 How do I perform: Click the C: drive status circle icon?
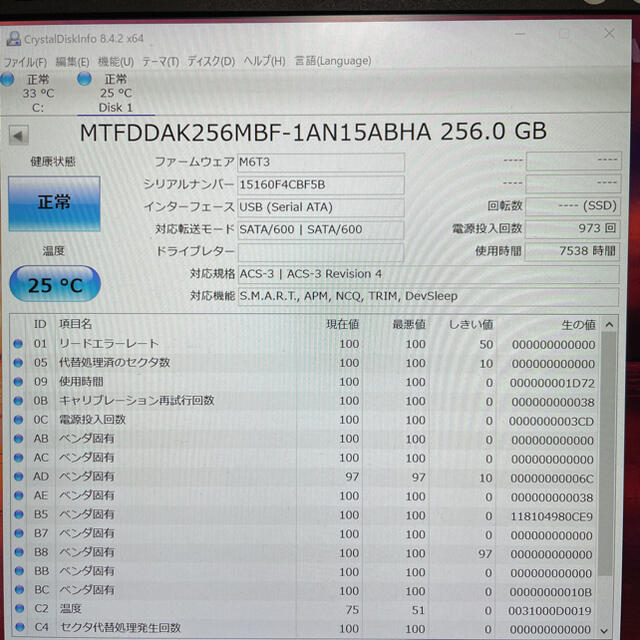(x=7, y=79)
